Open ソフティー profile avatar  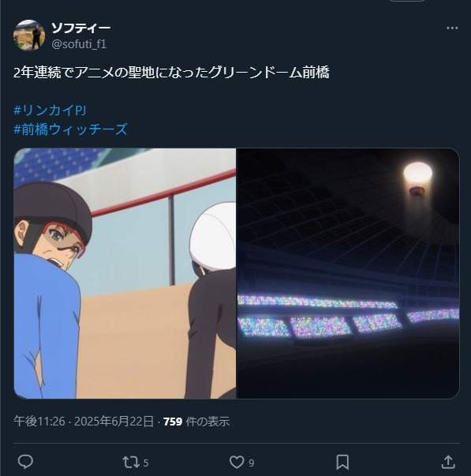coord(29,36)
